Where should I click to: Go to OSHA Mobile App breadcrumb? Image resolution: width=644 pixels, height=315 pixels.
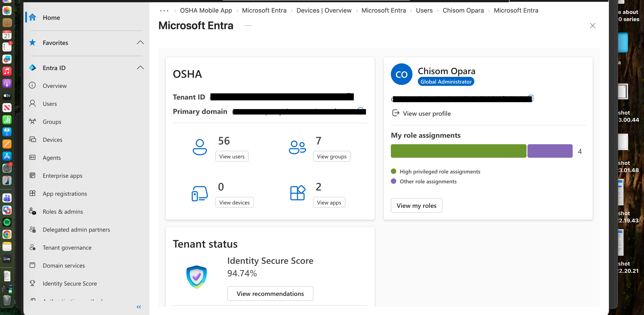[x=206, y=11]
